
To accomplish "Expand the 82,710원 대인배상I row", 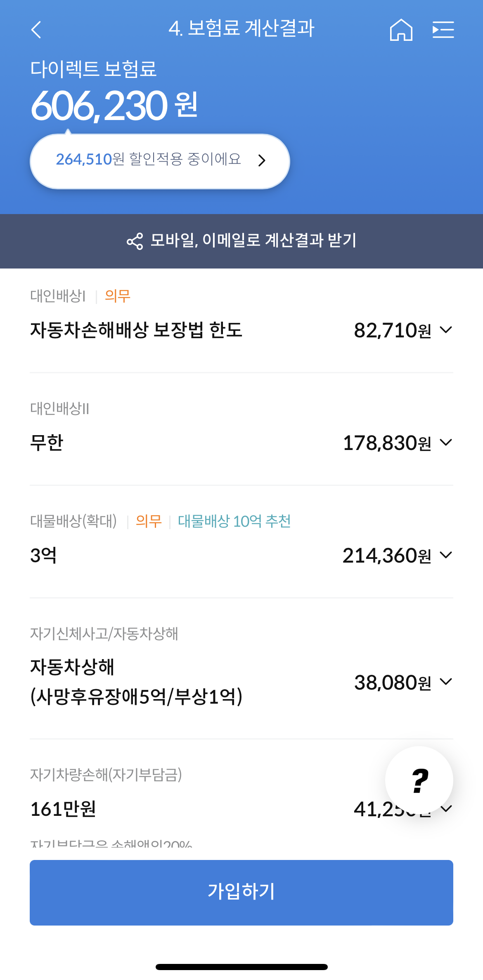I will 446,330.
